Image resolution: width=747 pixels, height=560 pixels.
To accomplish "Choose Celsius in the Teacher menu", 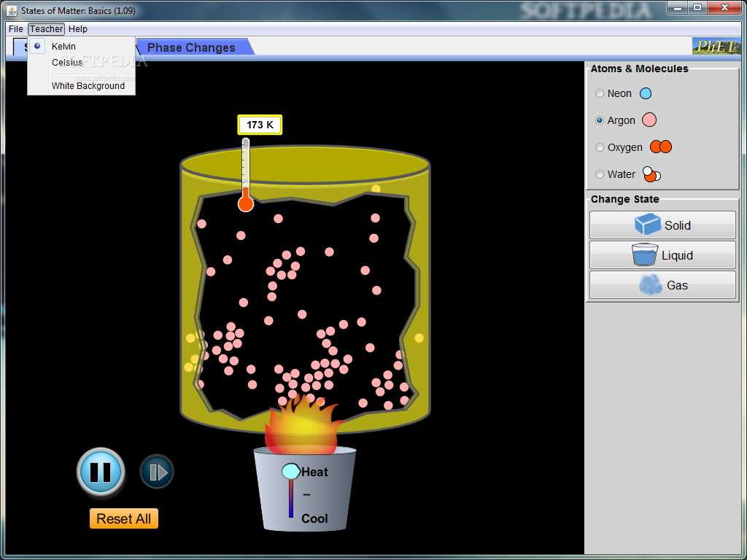I will pyautogui.click(x=82, y=63).
